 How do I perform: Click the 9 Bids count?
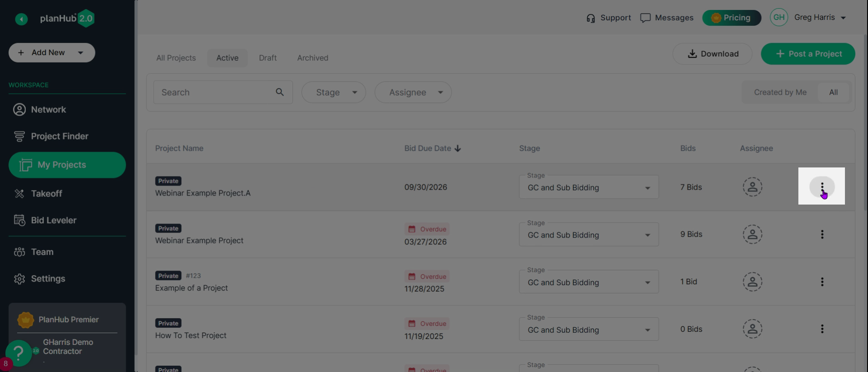pyautogui.click(x=691, y=234)
